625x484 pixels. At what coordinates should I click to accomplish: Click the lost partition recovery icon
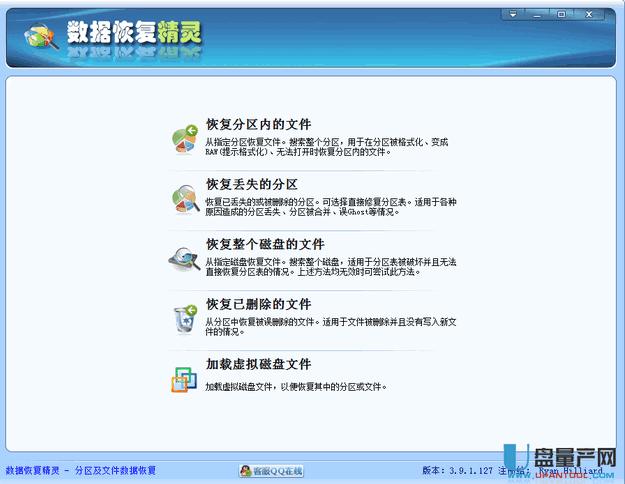point(185,196)
